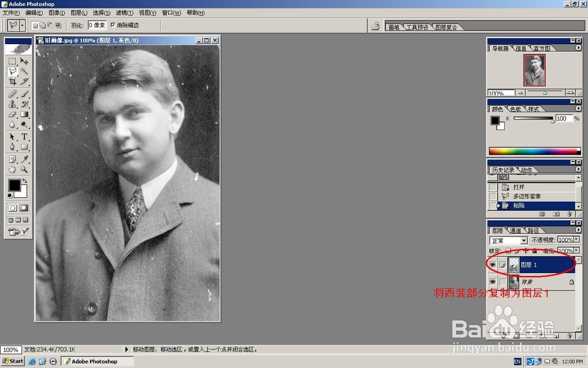Image resolution: width=588 pixels, height=368 pixels.
Task: Set history brush source for 多边形套索 state
Action: point(492,196)
